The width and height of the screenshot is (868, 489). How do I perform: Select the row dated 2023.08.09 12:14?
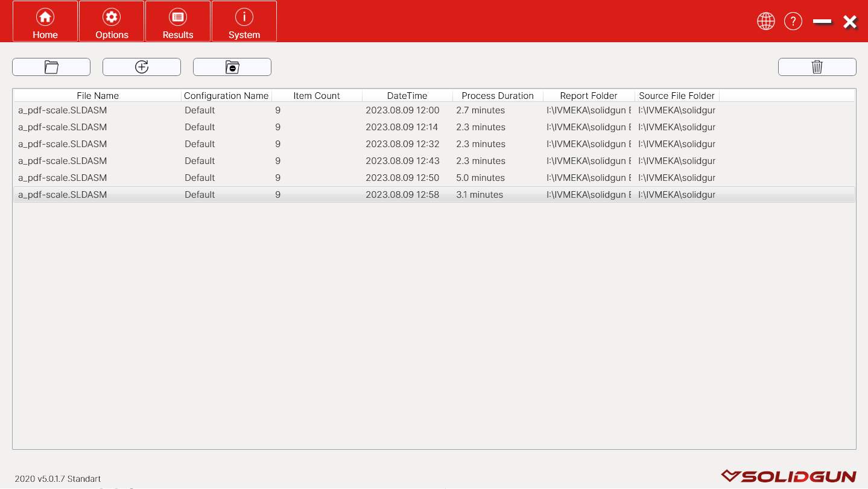pyautogui.click(x=434, y=127)
